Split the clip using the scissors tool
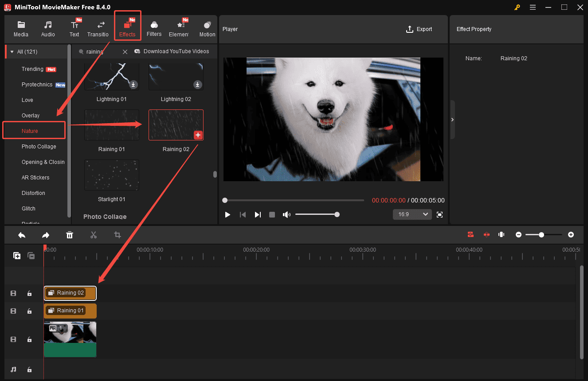The image size is (588, 381). pos(94,235)
